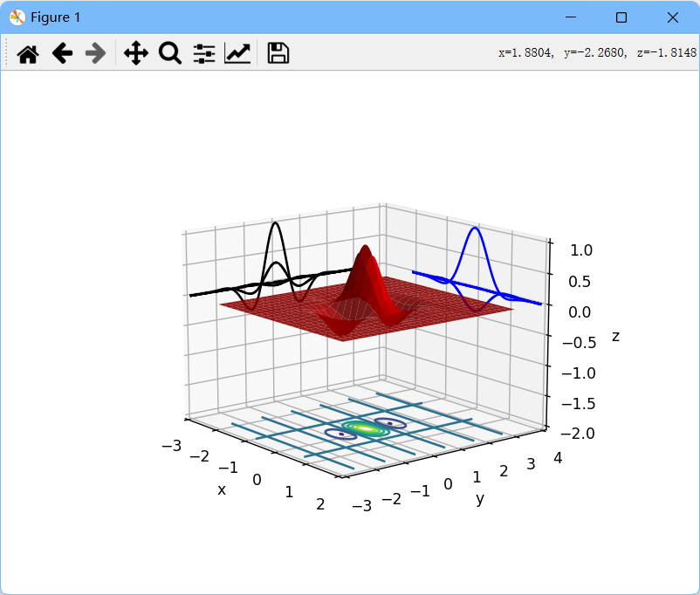
Task: Click the Forward to next view arrow
Action: (x=94, y=53)
